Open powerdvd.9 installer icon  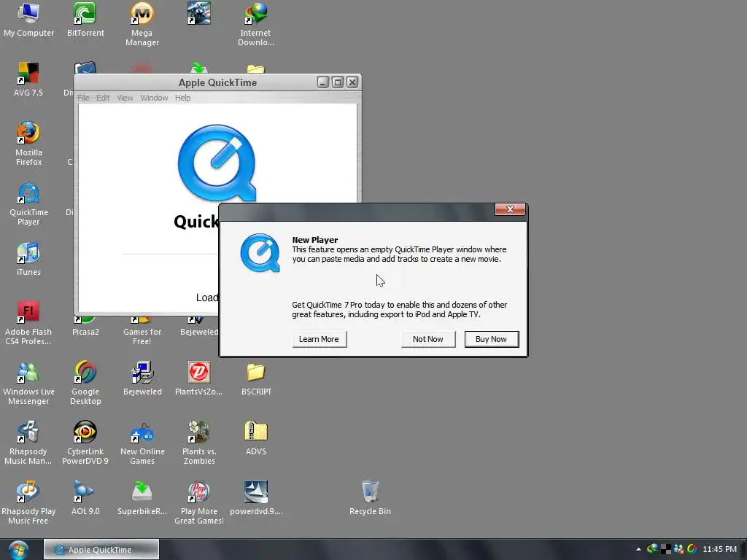256,497
